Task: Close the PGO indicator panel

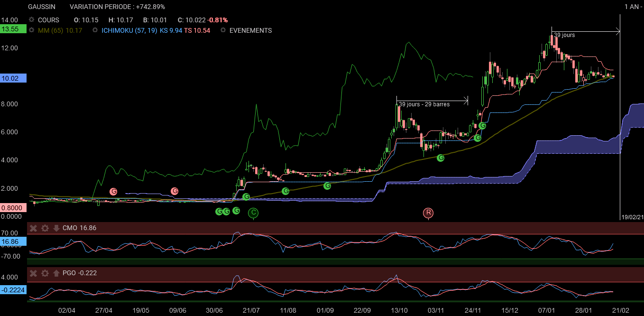Action: click(34, 273)
